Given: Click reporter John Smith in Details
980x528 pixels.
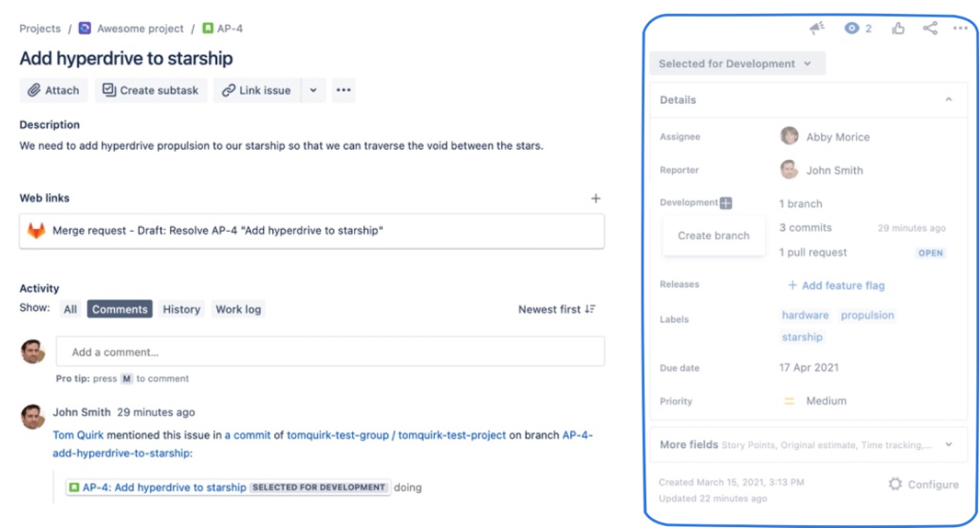Looking at the screenshot, I should (x=835, y=170).
